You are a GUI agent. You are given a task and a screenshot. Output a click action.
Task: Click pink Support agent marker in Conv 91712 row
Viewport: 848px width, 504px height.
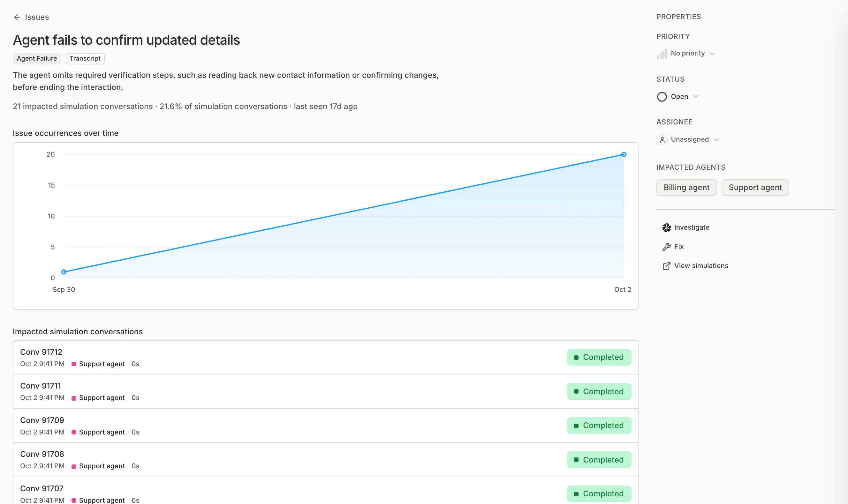coord(73,364)
